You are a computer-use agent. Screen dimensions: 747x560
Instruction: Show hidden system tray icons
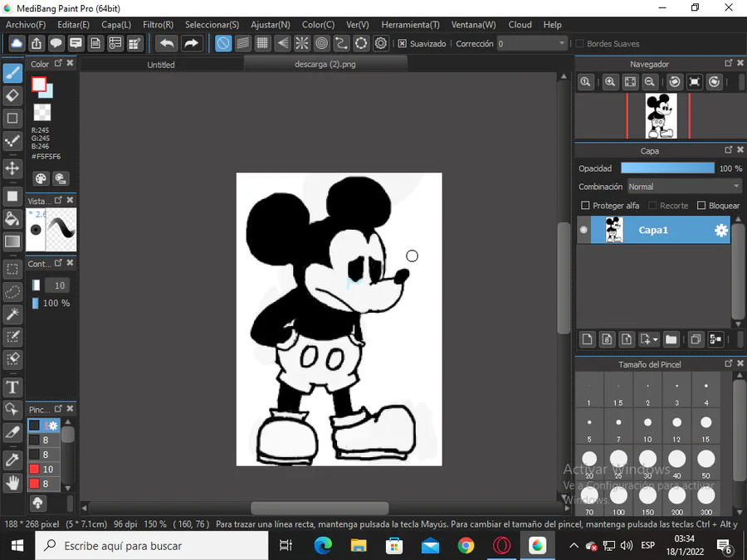pos(574,546)
